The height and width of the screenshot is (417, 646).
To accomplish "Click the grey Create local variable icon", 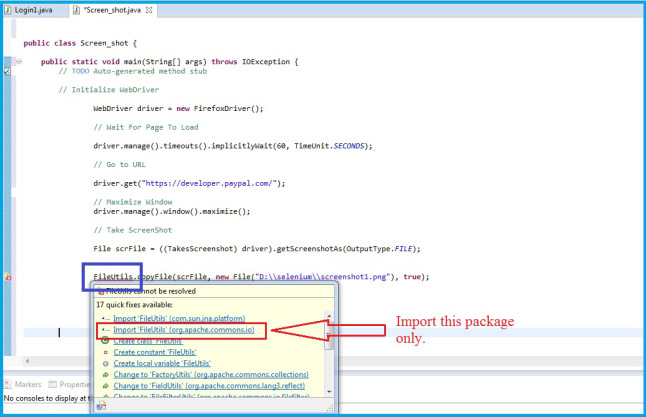I will (x=105, y=363).
